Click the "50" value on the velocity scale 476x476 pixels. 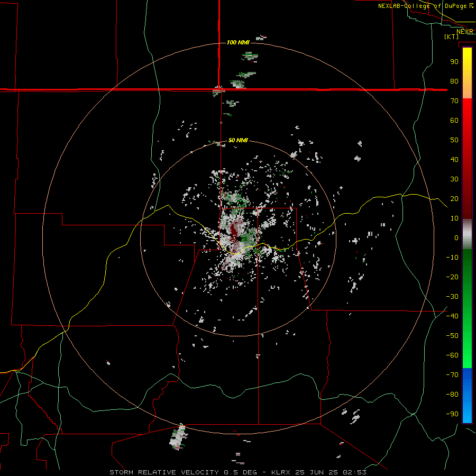click(454, 140)
